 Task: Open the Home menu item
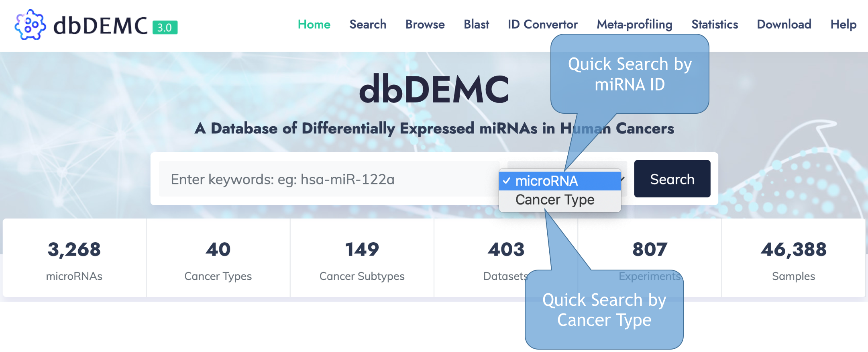pos(314,25)
